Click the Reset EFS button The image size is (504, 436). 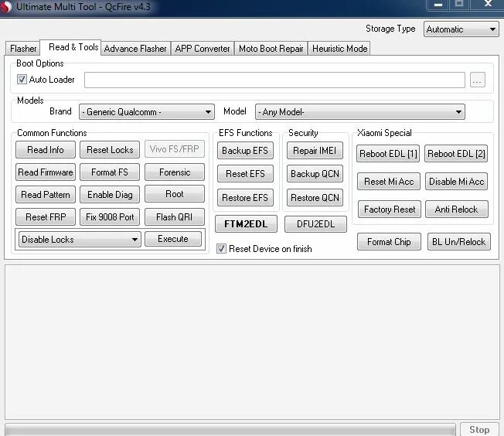[x=245, y=174]
